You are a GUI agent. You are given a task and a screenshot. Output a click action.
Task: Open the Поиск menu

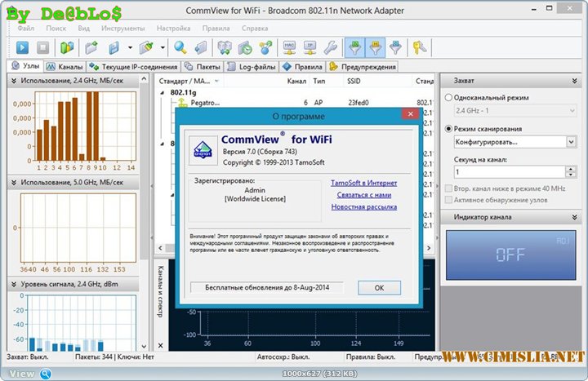[x=56, y=28]
